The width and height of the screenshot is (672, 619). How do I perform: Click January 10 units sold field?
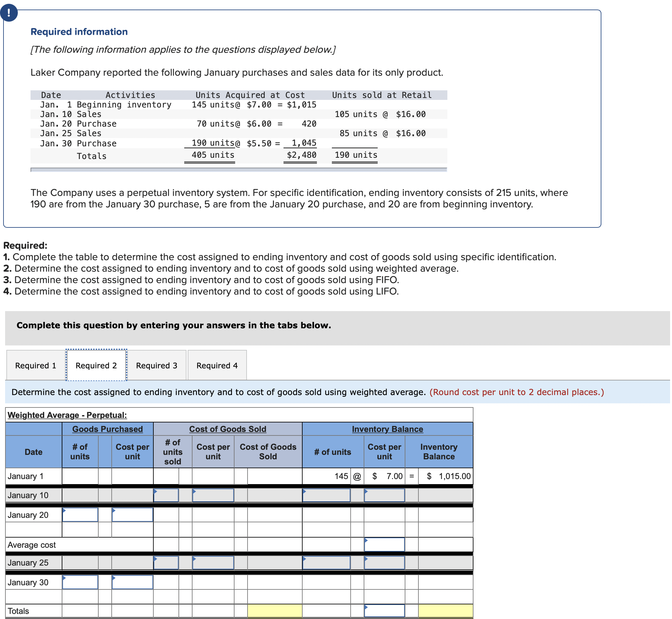166,495
